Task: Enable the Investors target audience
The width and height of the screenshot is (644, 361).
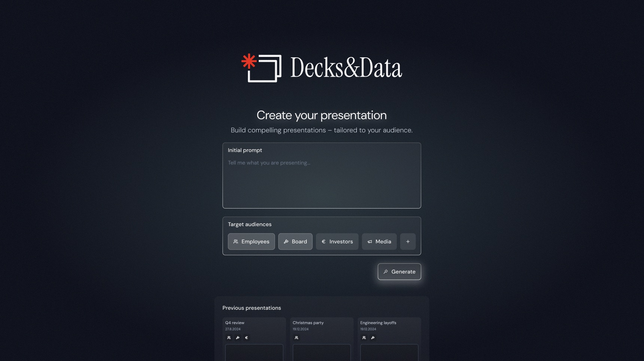Action: (337, 242)
